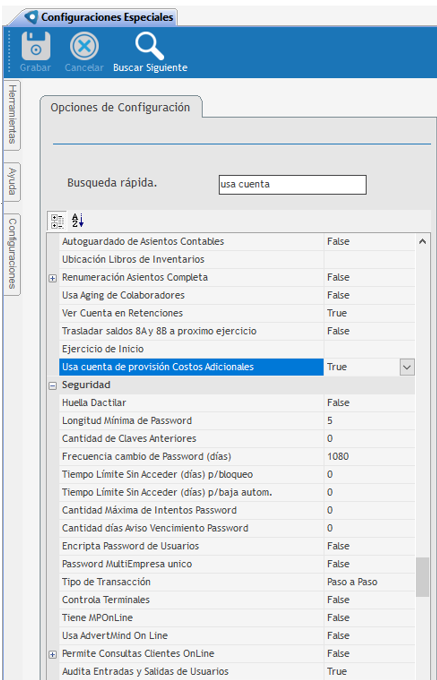This screenshot has height=680, width=437.
Task: Open the True dropdown for Usa cuenta de provisión
Action: coord(407,367)
